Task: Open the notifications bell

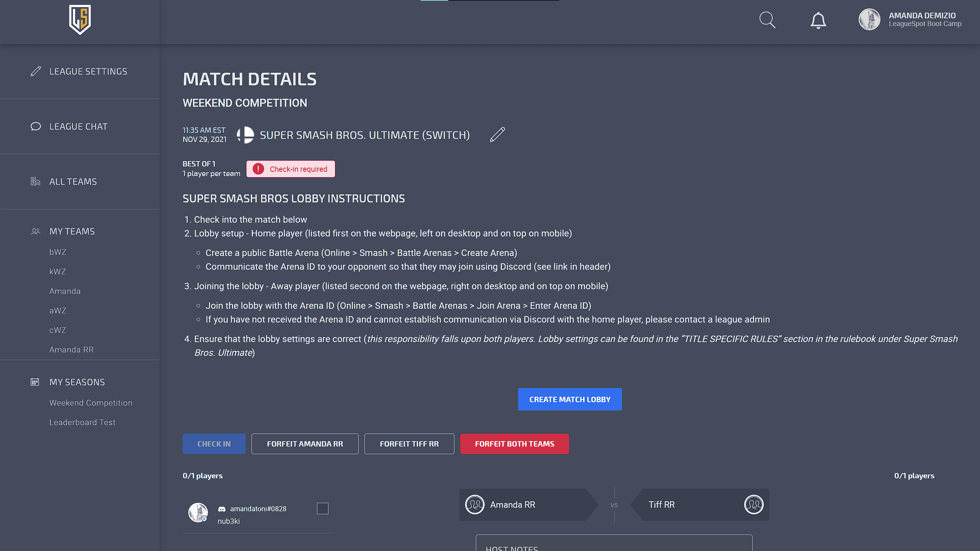Action: 818,20
